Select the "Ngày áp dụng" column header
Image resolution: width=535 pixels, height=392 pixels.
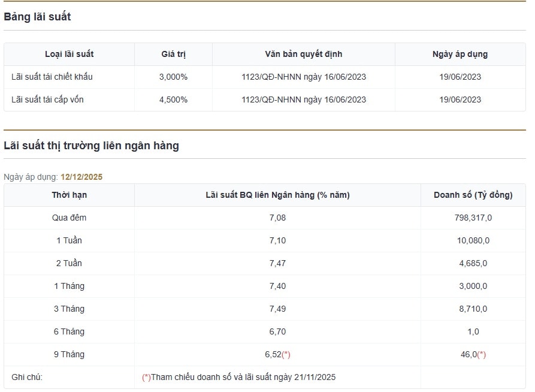[x=460, y=54]
